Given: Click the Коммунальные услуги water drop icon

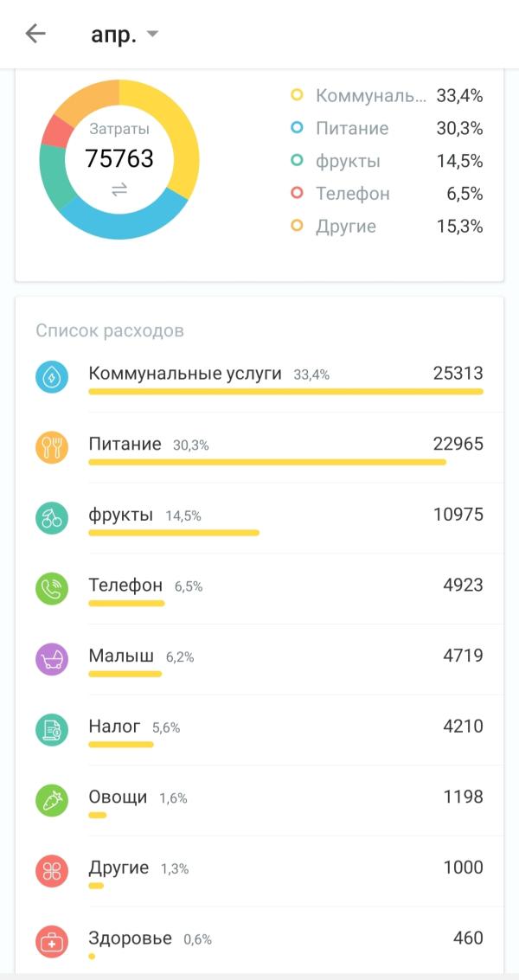Looking at the screenshot, I should pos(52,377).
